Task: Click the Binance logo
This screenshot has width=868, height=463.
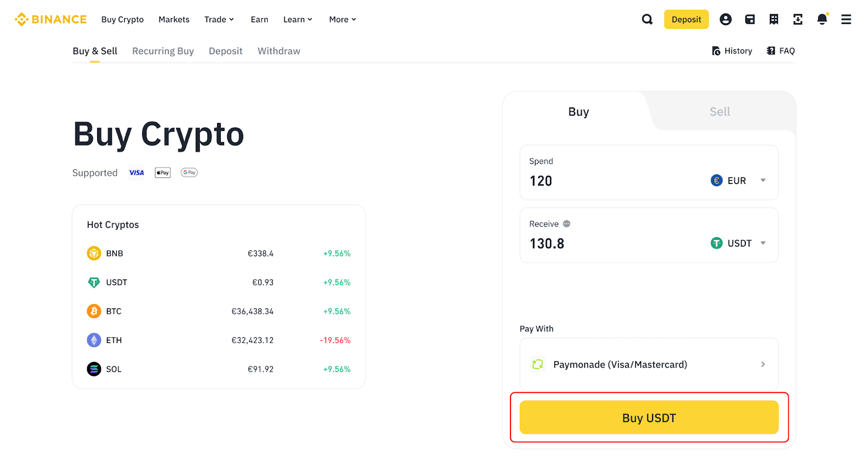Action: tap(50, 20)
